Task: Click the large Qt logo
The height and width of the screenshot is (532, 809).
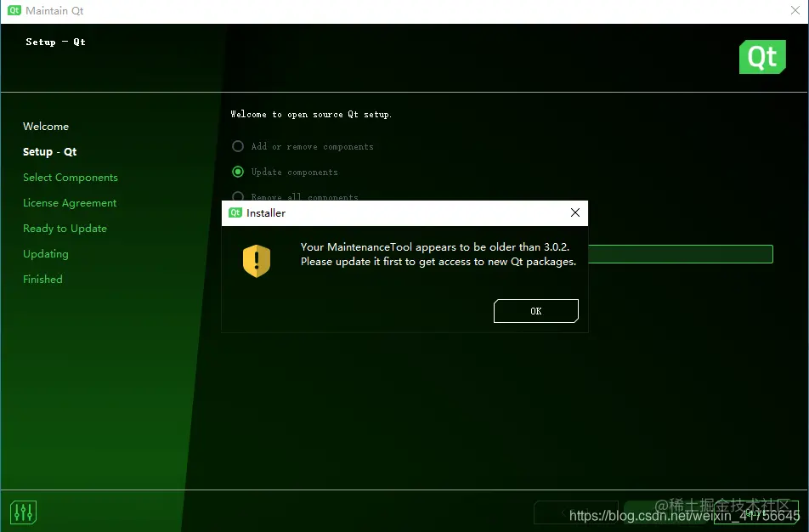Action: coord(762,57)
